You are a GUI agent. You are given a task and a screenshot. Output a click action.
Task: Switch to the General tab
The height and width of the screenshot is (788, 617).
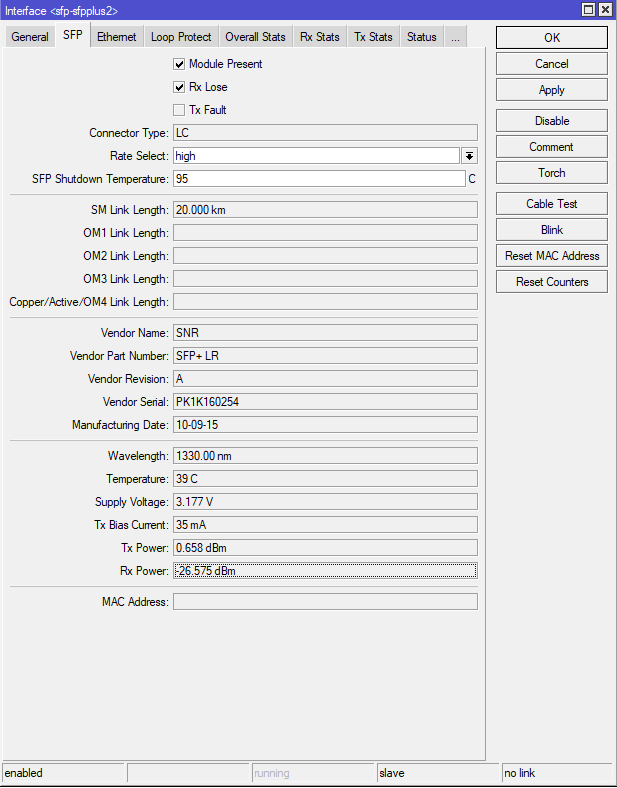[x=30, y=37]
